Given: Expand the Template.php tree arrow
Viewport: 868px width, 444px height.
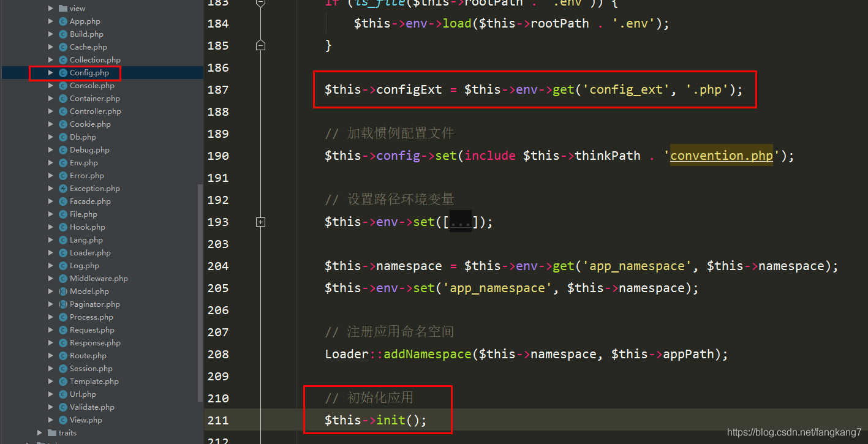Looking at the screenshot, I should coord(51,382).
